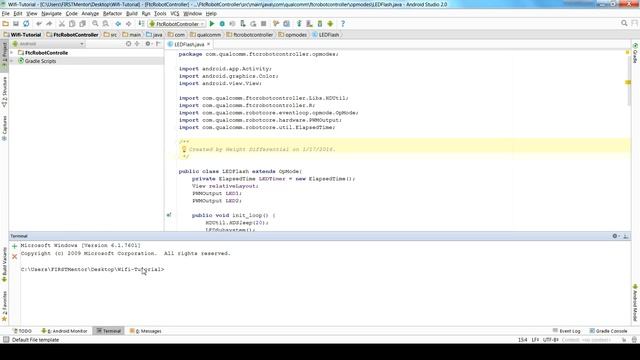
Task: Click the editor vertical scrollbar warning marker
Action: (x=628, y=82)
